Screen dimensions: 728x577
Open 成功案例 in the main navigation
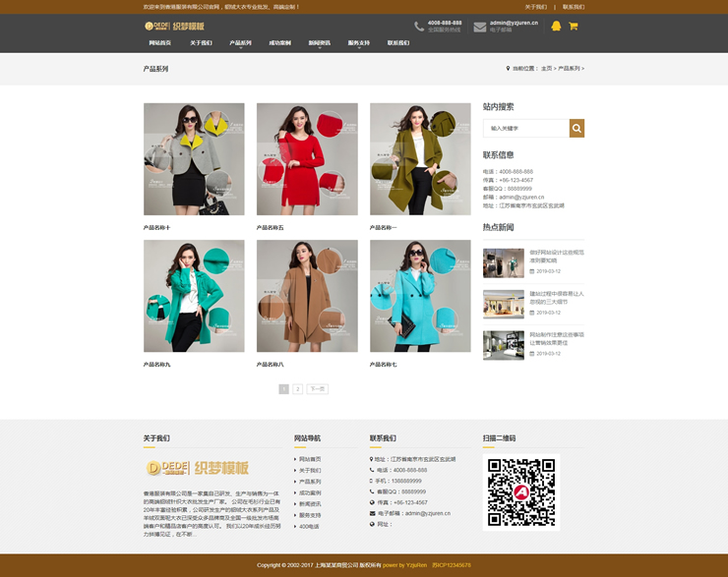279,43
